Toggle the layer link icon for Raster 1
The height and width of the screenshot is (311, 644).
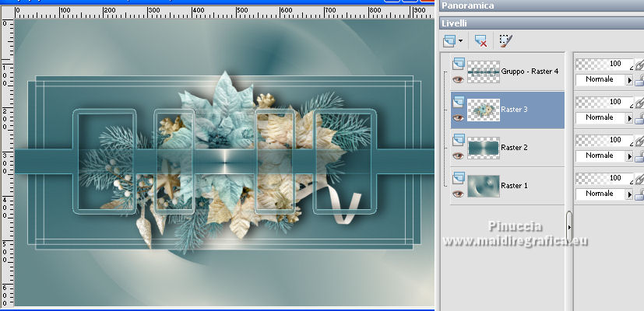point(639,179)
